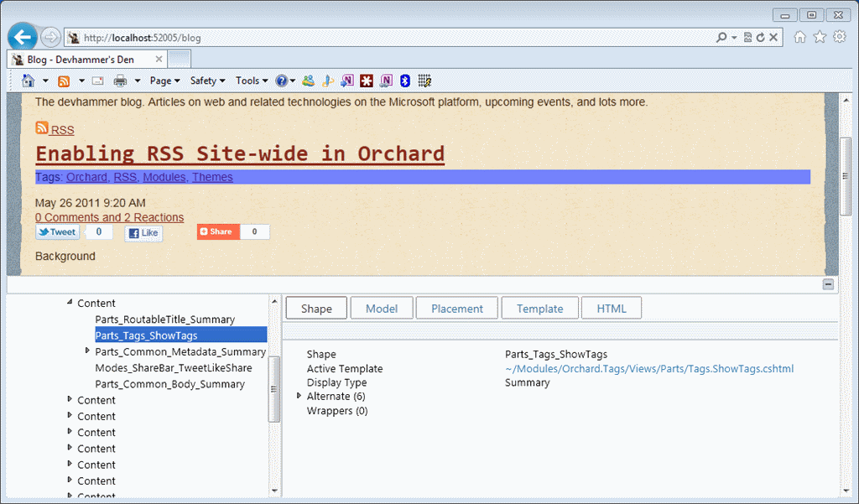Image resolution: width=859 pixels, height=504 pixels.
Task: Close the Blog - Devhammer's Den tab
Action: [x=159, y=60]
